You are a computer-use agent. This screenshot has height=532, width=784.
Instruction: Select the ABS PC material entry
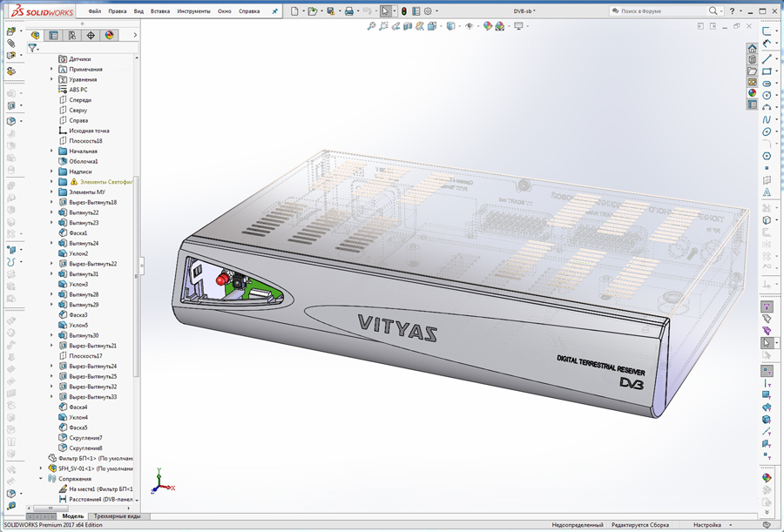[73, 90]
